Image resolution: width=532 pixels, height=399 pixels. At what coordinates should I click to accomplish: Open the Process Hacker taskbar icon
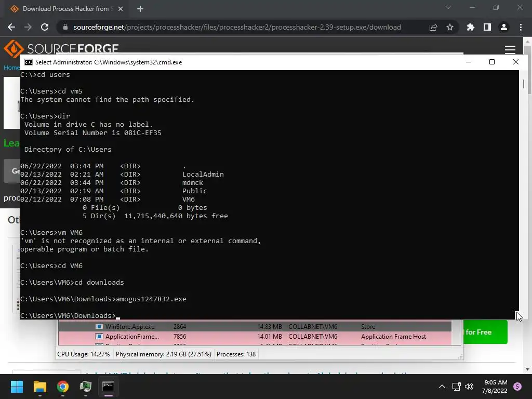coord(86,387)
